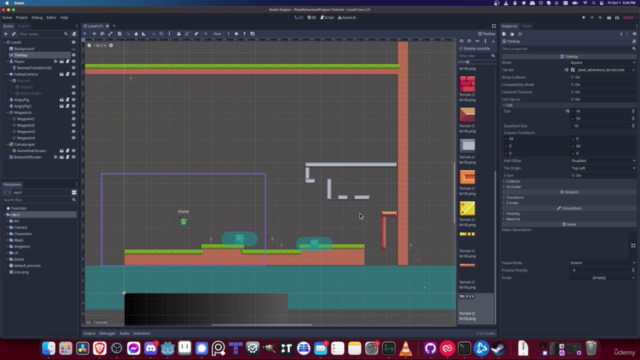The width and height of the screenshot is (640, 360).
Task: Instance a scene using the chain link icon
Action: [x=13, y=34]
